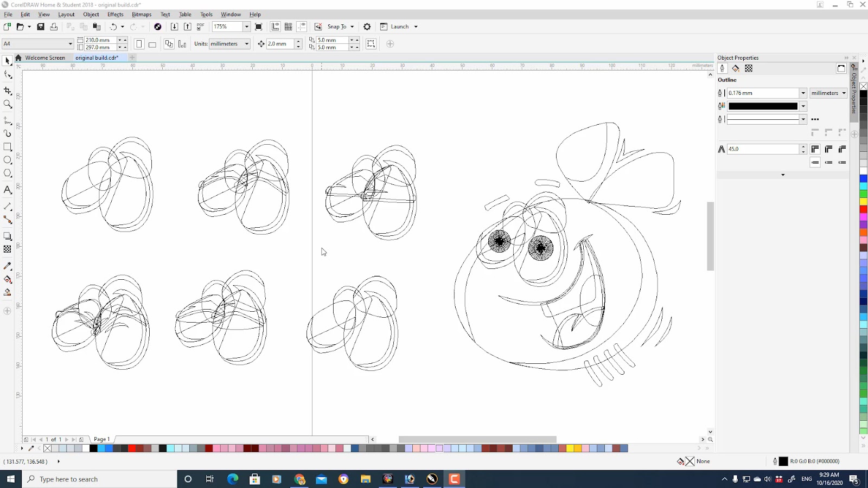Switch page to landscape orientation
Image resolution: width=868 pixels, height=488 pixels.
152,44
